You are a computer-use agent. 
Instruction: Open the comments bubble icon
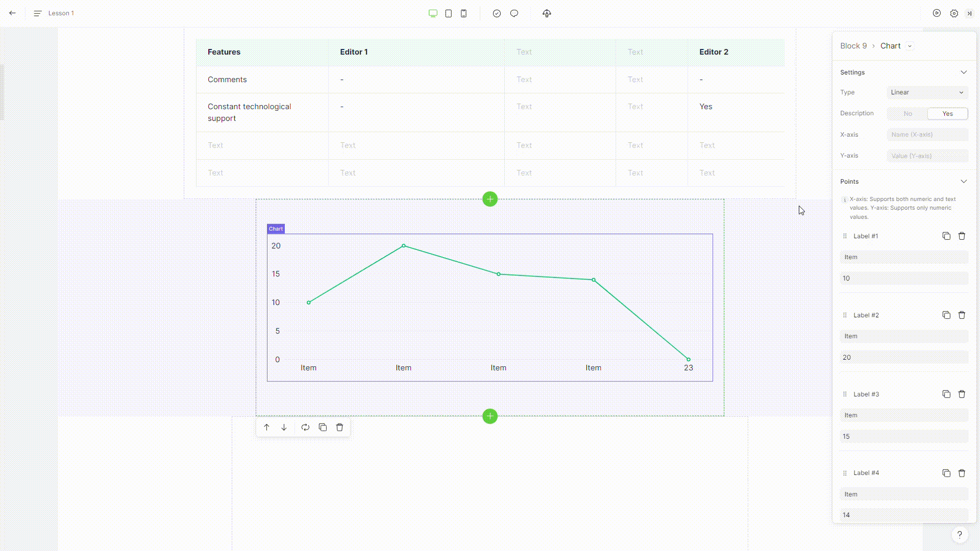514,13
